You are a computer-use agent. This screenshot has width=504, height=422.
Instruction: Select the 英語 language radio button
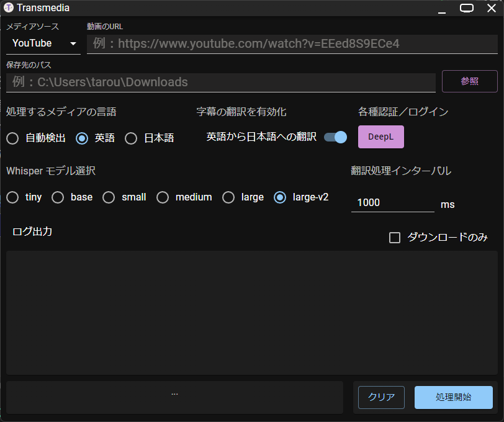click(x=82, y=138)
